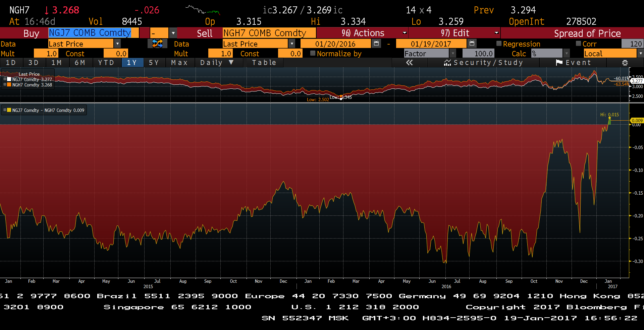Image resolution: width=644 pixels, height=330 pixels.
Task: Enable the Corr checkbox
Action: coord(578,43)
